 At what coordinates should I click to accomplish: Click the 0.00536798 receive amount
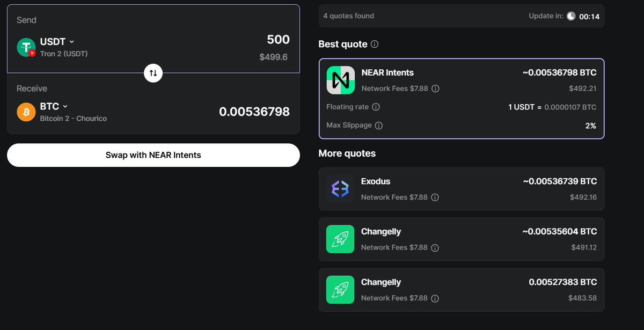pos(254,112)
